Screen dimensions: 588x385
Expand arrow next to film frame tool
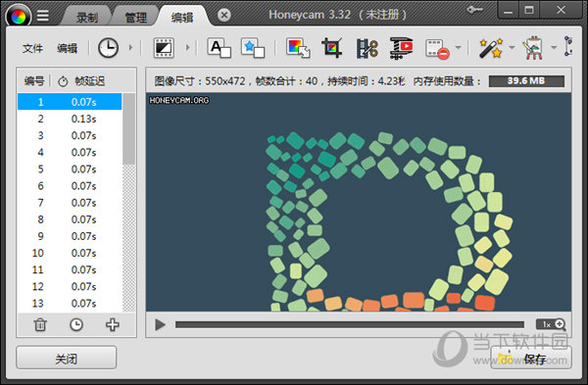187,48
